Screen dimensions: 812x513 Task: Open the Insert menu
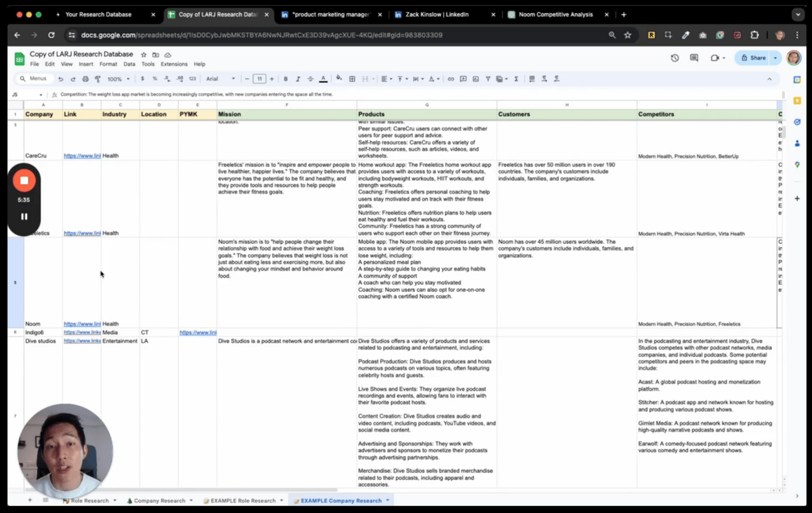(86, 64)
